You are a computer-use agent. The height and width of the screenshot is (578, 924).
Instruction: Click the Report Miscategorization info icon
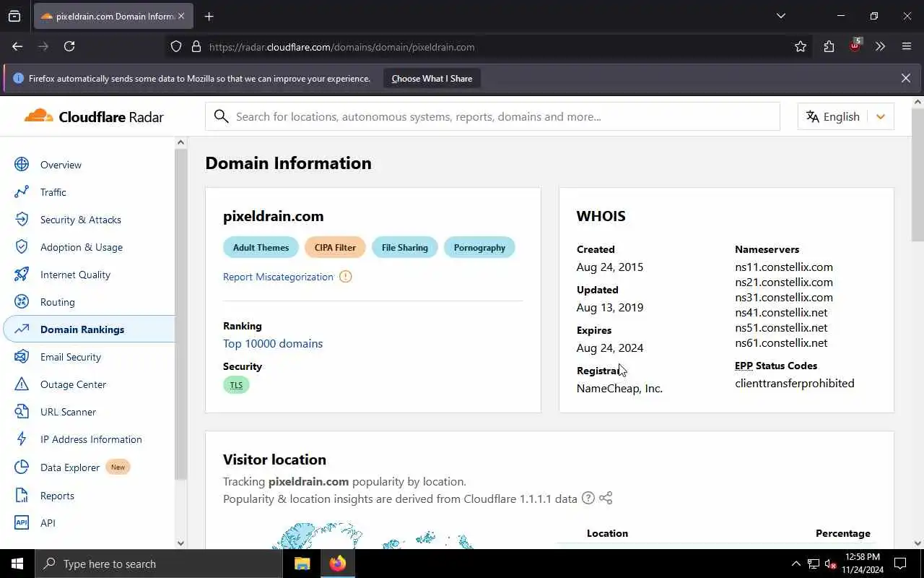(345, 277)
